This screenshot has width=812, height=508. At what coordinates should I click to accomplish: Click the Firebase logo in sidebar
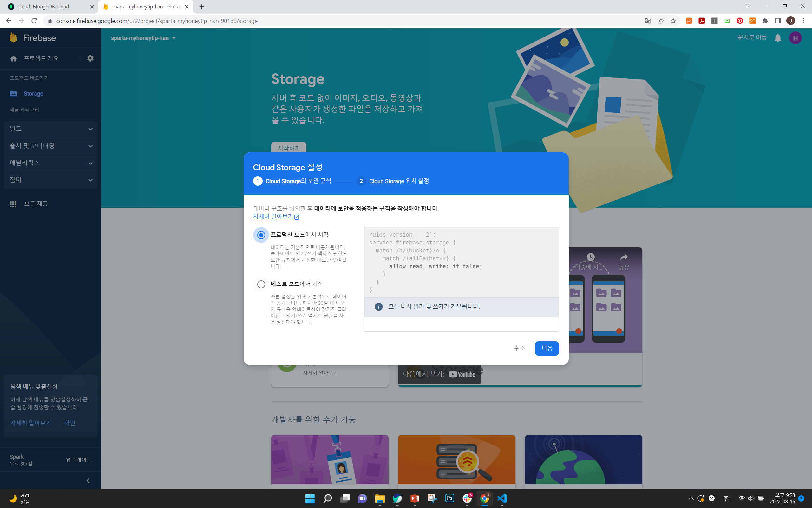click(33, 38)
